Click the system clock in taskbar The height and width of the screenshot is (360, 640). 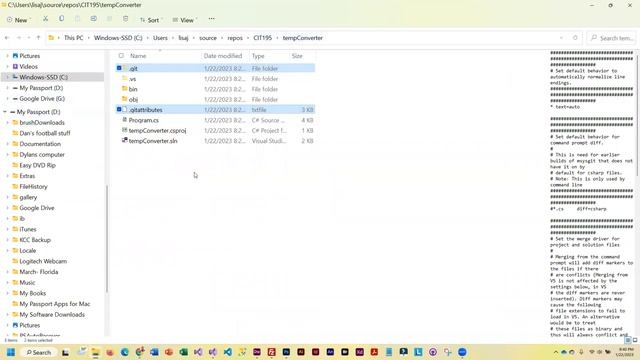[x=626, y=352]
